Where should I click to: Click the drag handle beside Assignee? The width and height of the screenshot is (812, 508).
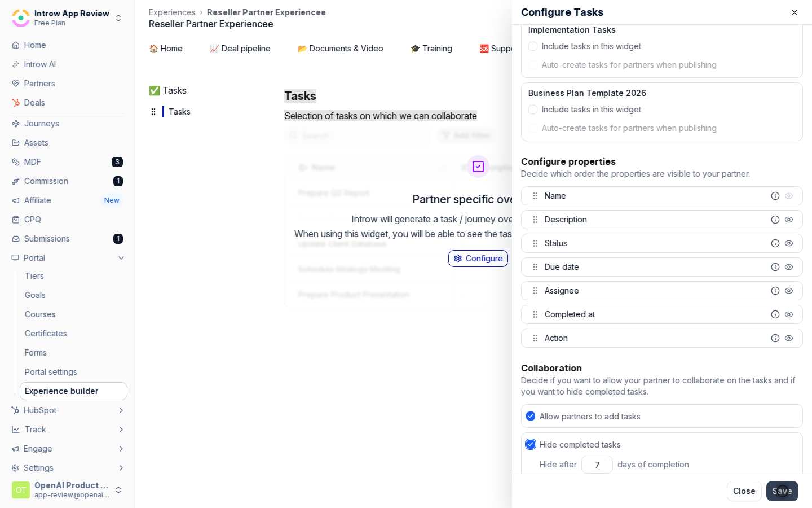click(535, 291)
